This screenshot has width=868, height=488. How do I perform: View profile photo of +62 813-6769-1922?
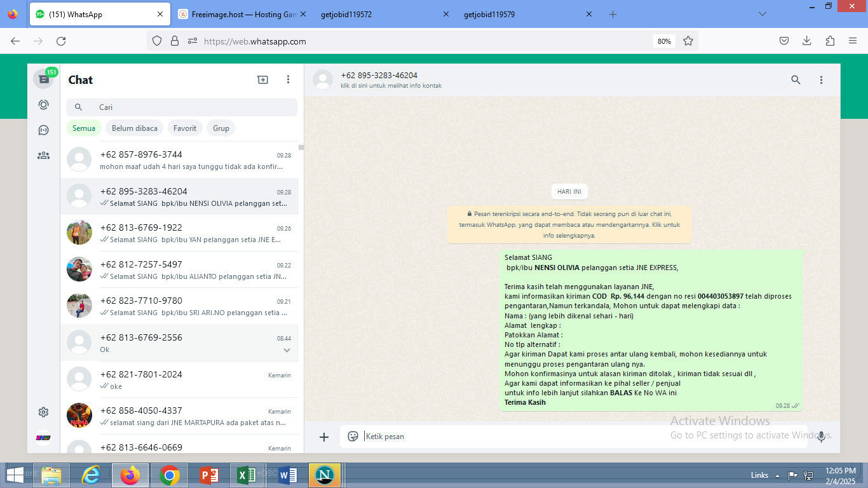point(79,233)
